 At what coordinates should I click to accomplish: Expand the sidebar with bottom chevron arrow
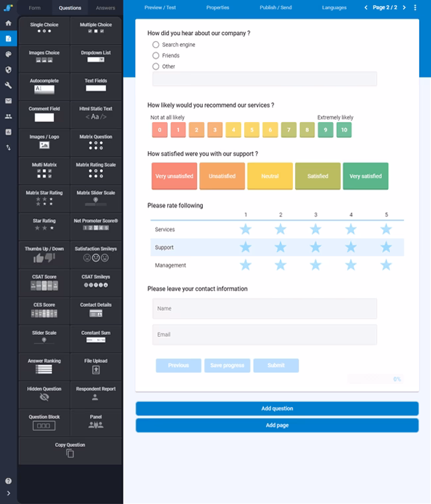tap(9, 493)
